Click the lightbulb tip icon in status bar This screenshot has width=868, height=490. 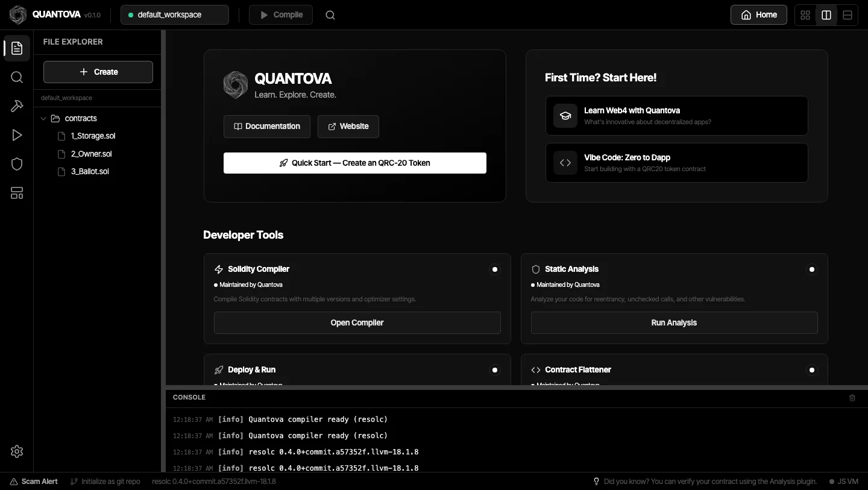pyautogui.click(x=597, y=482)
